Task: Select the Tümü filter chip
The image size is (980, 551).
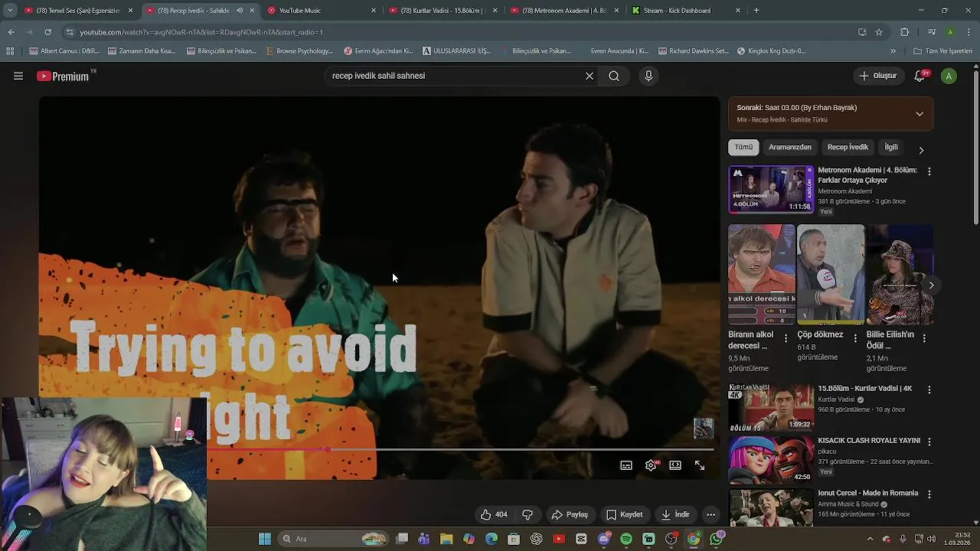Action: click(x=743, y=147)
